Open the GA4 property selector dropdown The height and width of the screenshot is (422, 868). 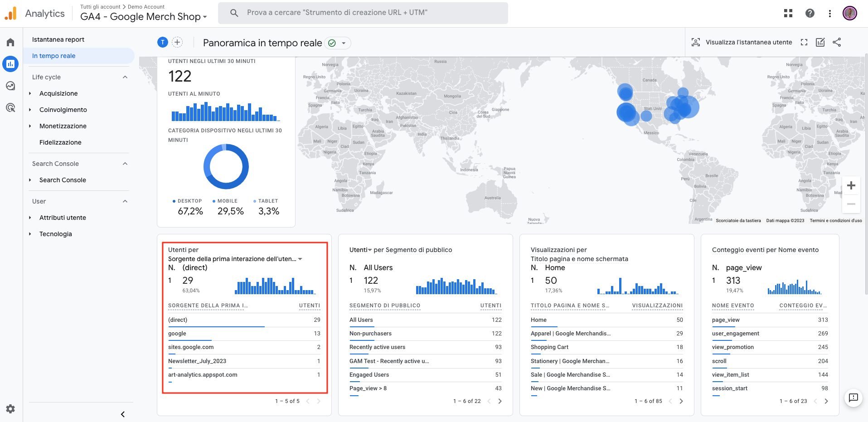tap(144, 17)
